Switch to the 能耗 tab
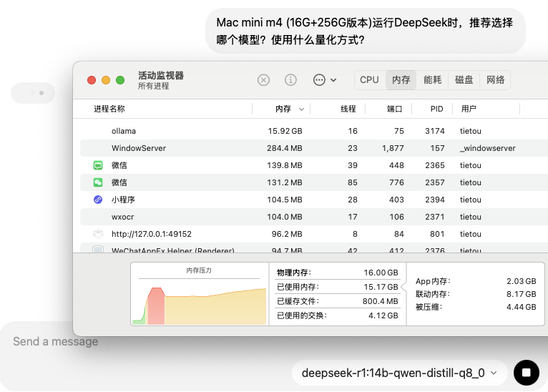The height and width of the screenshot is (392, 548). coord(432,80)
